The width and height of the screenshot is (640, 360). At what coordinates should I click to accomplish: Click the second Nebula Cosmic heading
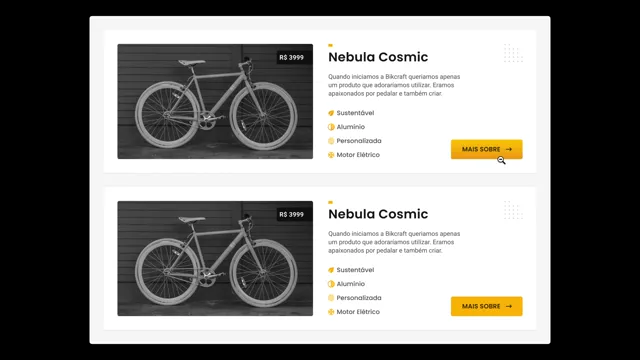[378, 214]
